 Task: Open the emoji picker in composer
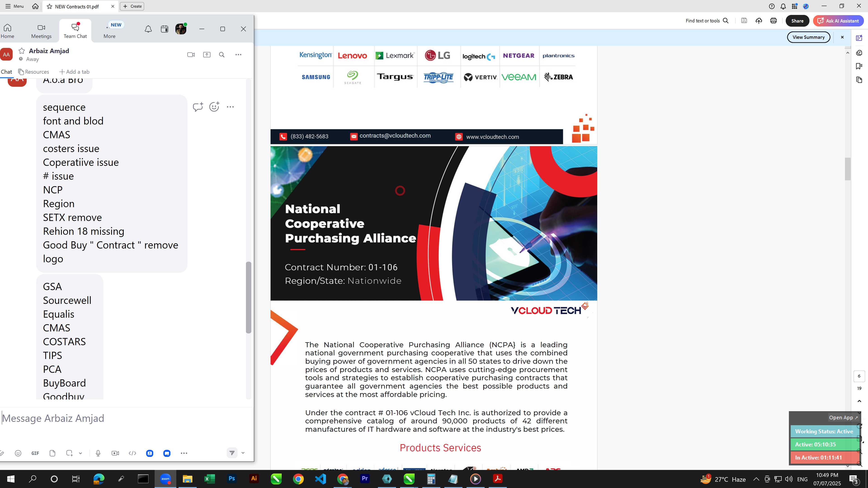click(18, 453)
